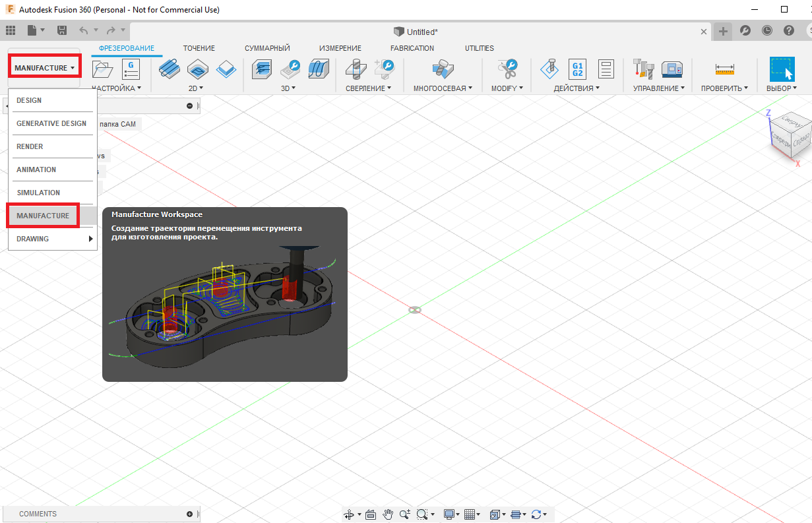812x523 pixels.
Task: Open the Viewports cube icon
Action: (494, 514)
